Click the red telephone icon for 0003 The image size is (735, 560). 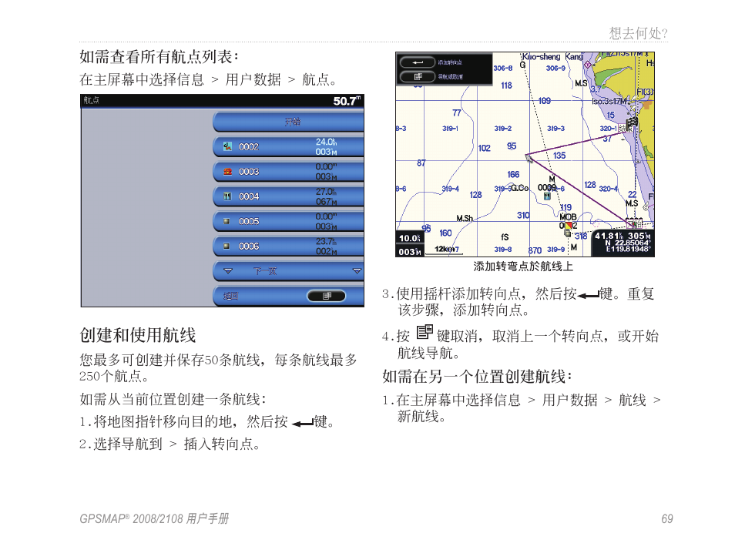pyautogui.click(x=227, y=172)
